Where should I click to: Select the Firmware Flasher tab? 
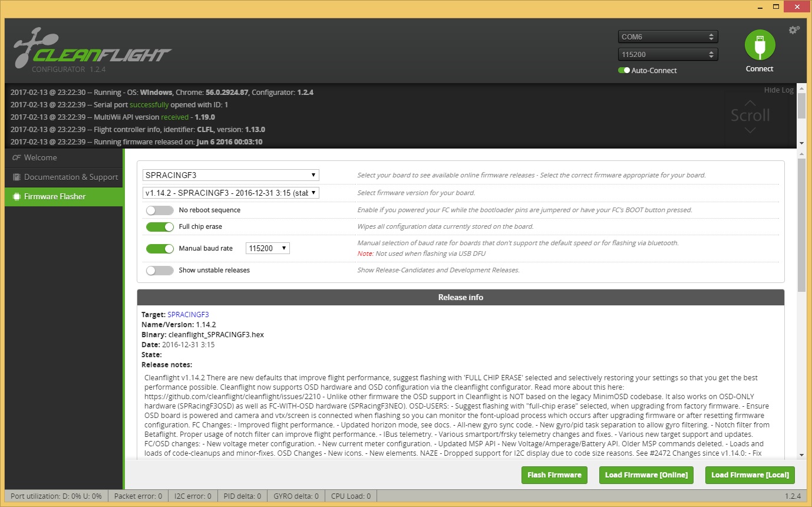pyautogui.click(x=64, y=196)
